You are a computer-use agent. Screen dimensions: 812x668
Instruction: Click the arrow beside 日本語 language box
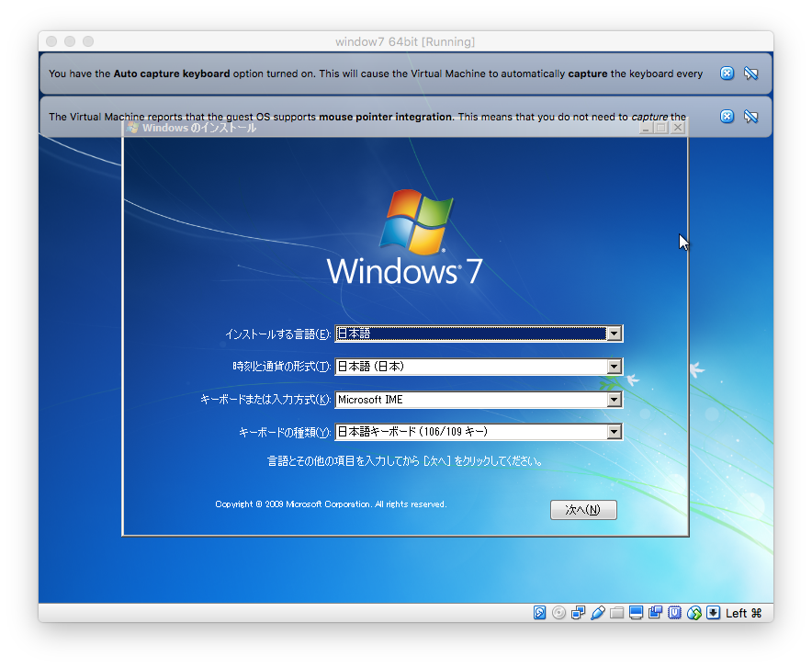pyautogui.click(x=615, y=334)
